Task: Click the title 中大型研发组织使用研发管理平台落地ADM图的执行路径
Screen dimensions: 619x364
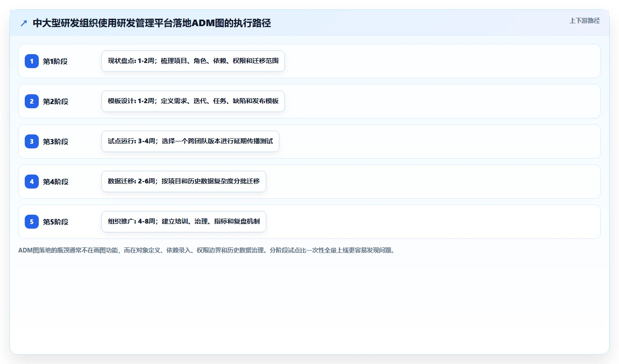Action: [152, 23]
